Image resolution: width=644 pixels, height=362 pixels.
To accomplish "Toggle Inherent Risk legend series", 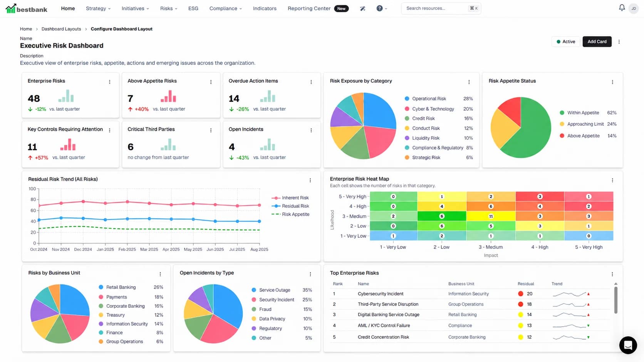I will tap(290, 198).
